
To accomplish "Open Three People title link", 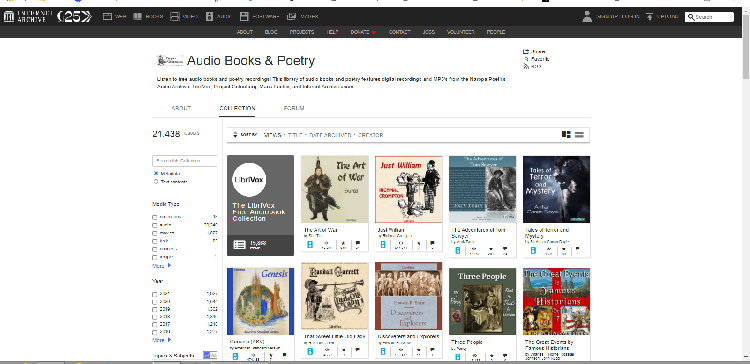I will click(466, 342).
